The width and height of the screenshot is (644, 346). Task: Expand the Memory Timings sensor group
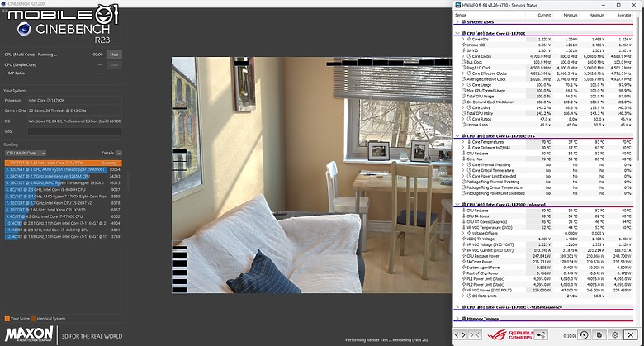point(457,319)
